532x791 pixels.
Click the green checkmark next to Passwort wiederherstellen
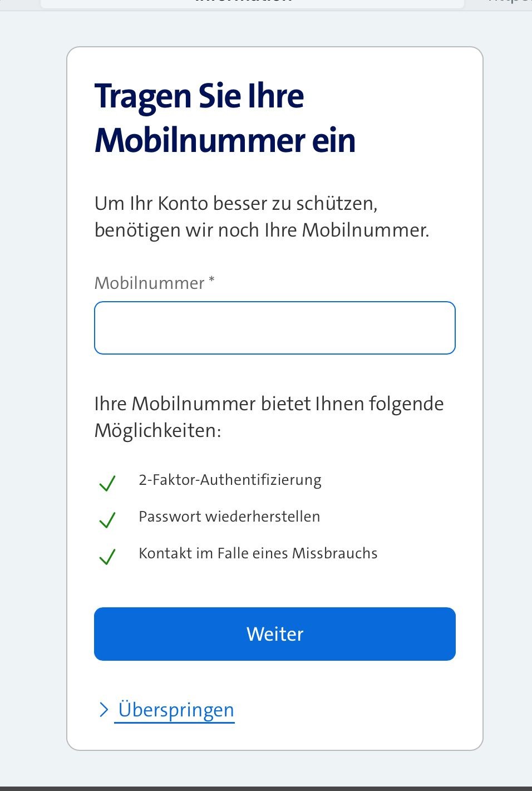click(x=107, y=519)
